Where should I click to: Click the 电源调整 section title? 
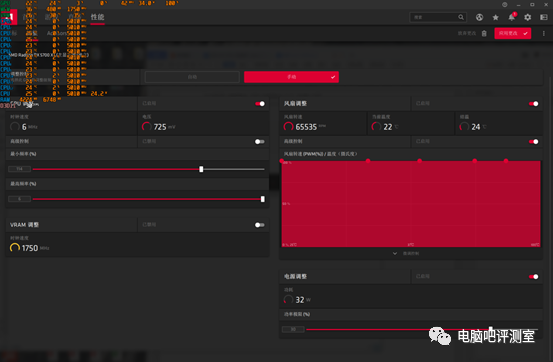click(x=296, y=276)
